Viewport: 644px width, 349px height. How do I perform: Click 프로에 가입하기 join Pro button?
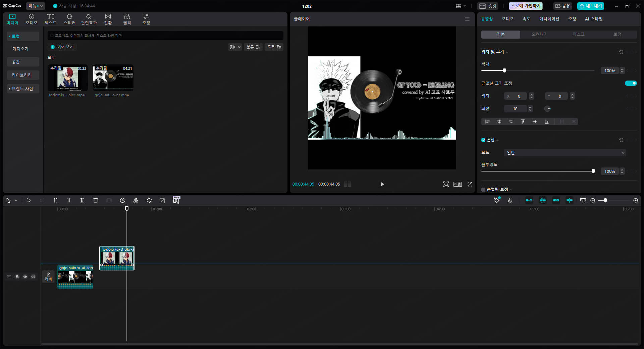(526, 6)
